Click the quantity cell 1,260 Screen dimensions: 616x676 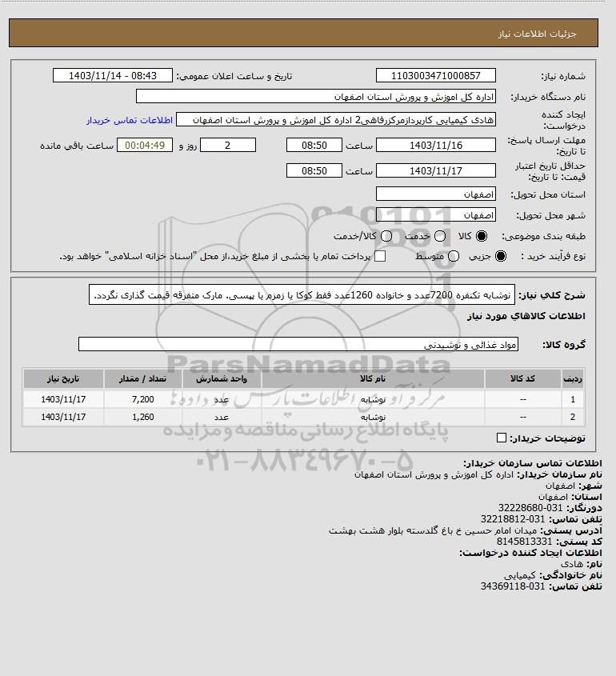point(143,417)
